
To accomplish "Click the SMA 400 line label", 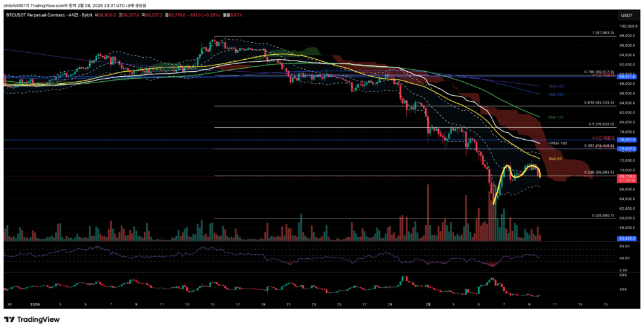I will [555, 86].
